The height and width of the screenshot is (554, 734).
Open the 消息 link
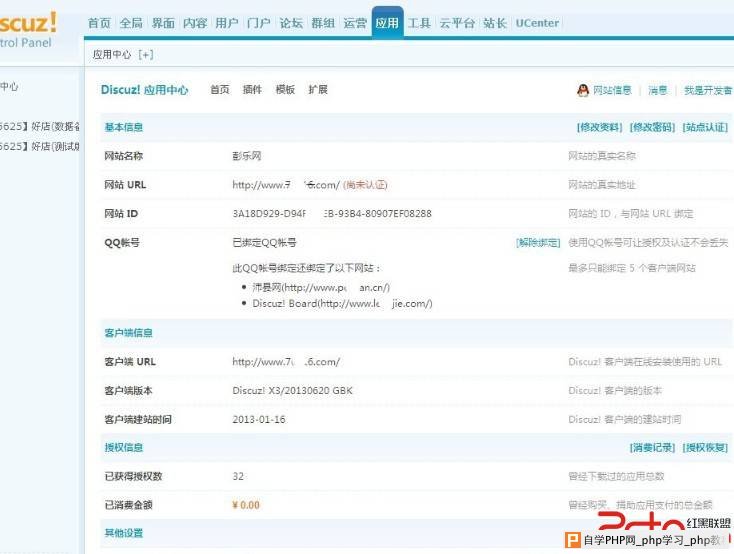658,90
